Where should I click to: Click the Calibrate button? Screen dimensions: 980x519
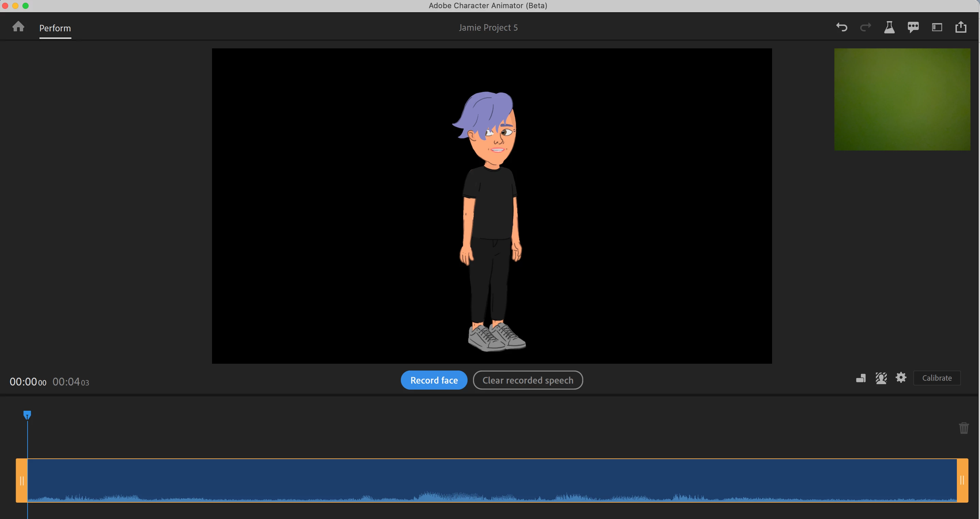pyautogui.click(x=937, y=378)
